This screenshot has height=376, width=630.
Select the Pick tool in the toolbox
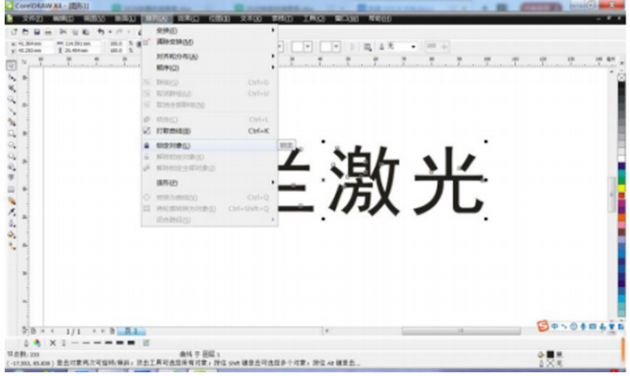coord(11,65)
